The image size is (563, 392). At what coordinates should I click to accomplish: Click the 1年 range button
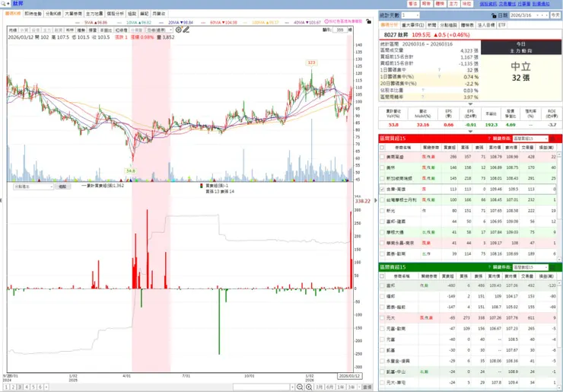point(341,387)
